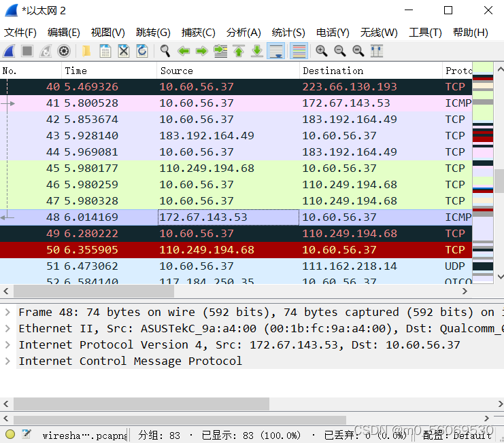This screenshot has height=443, width=504.
Task: Stop the running capture
Action: tap(27, 51)
